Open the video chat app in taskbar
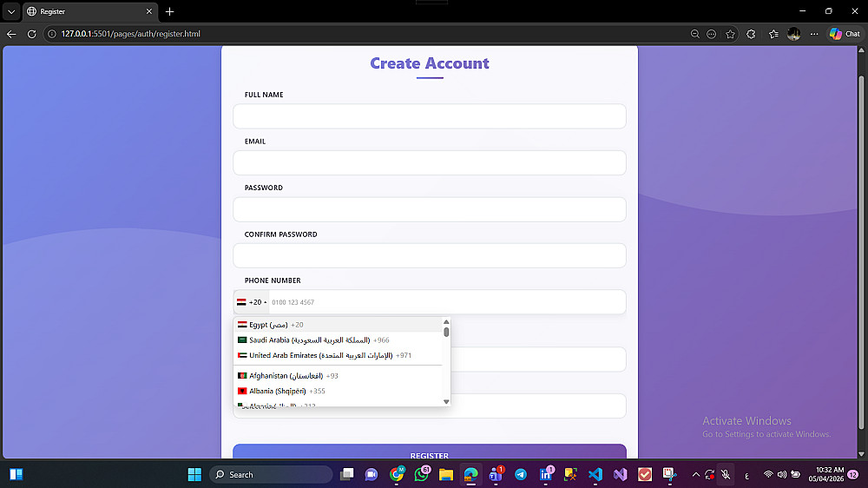The image size is (868, 488). tap(372, 475)
